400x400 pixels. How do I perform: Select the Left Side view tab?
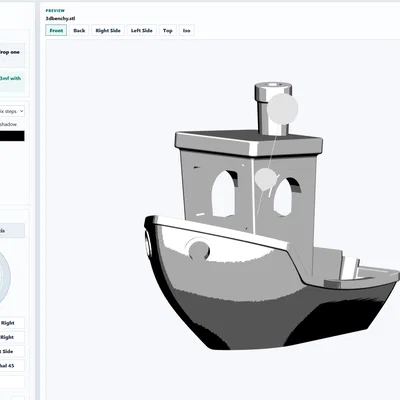[x=141, y=30]
